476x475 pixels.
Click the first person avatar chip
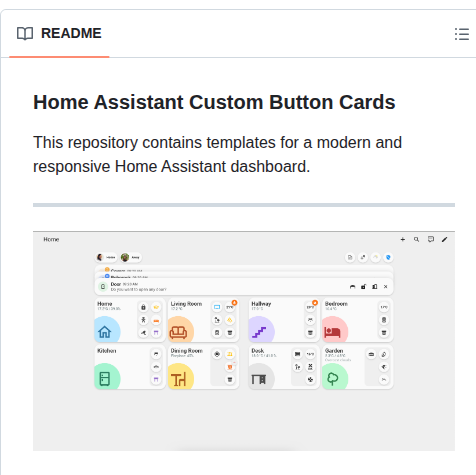(x=106, y=257)
